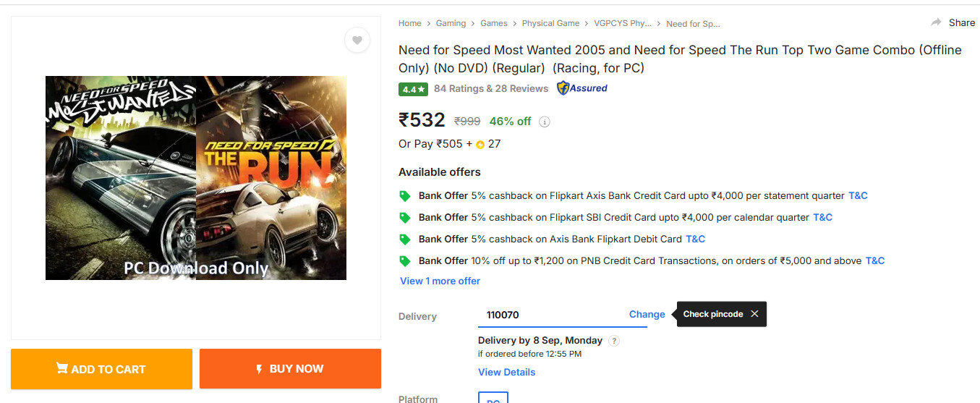
Task: Click the Flipkart Assured badge
Action: pyautogui.click(x=582, y=88)
